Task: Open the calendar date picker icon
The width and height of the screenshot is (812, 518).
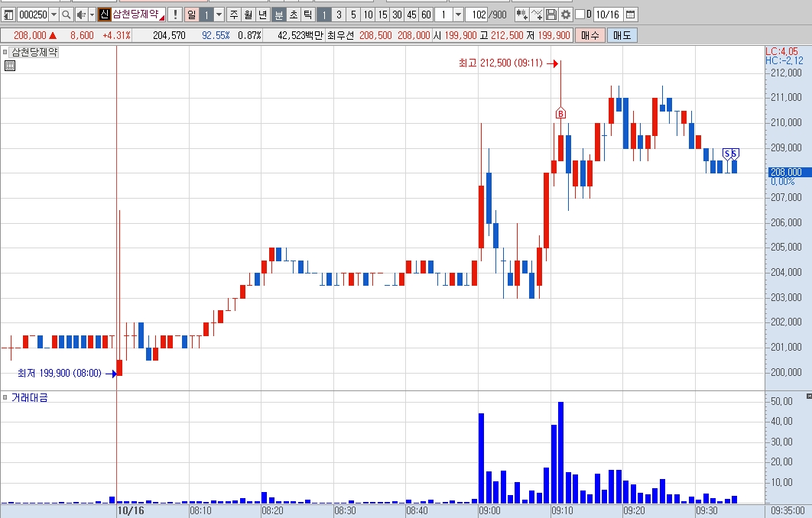Action: [x=630, y=15]
